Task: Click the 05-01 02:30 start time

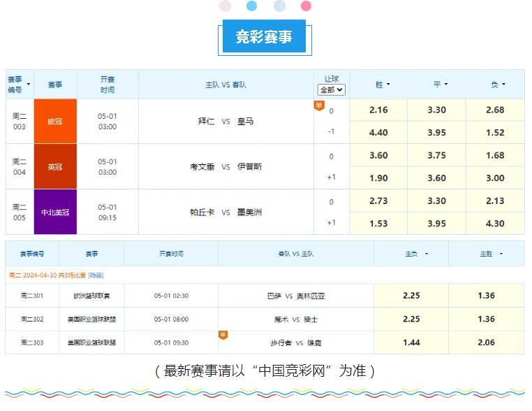Action: point(171,296)
